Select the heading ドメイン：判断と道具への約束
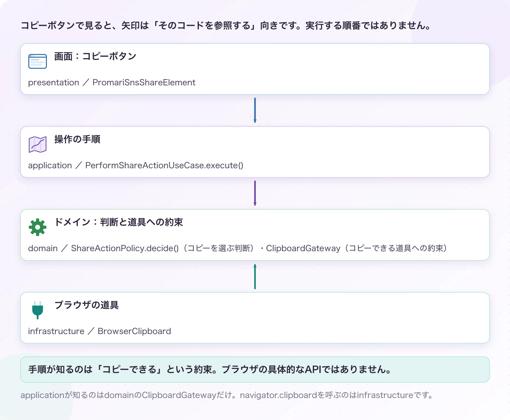The image size is (510, 420). click(119, 222)
